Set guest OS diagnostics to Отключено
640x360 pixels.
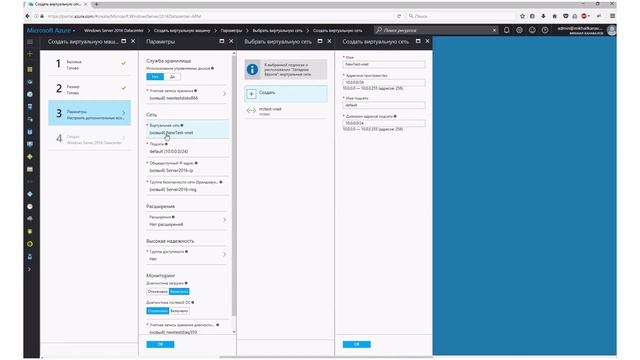click(158, 311)
